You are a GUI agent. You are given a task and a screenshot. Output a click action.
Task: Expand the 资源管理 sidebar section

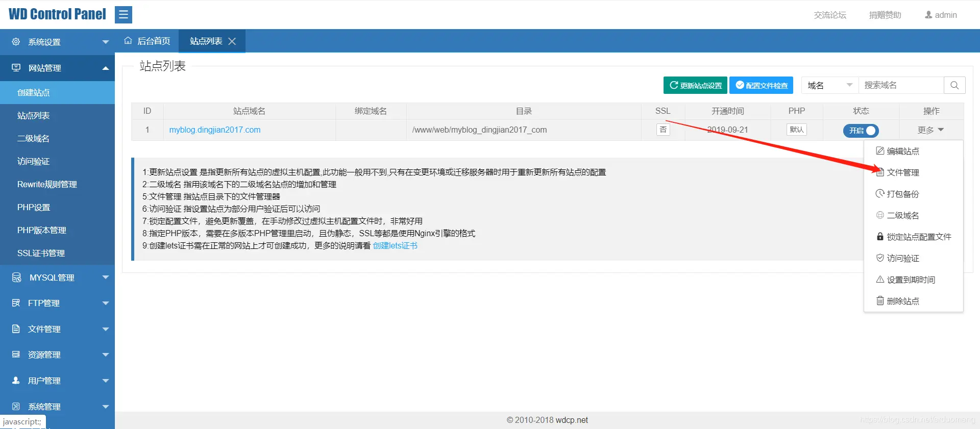106,355
